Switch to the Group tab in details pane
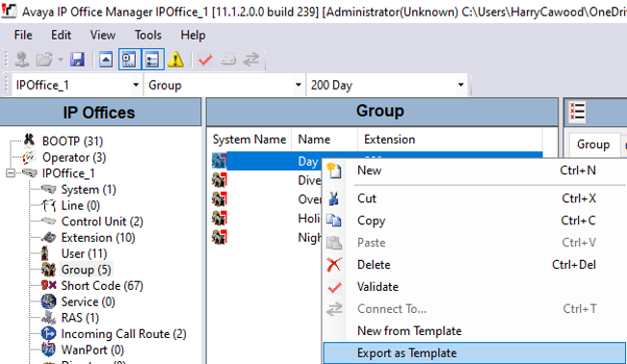 pyautogui.click(x=593, y=144)
